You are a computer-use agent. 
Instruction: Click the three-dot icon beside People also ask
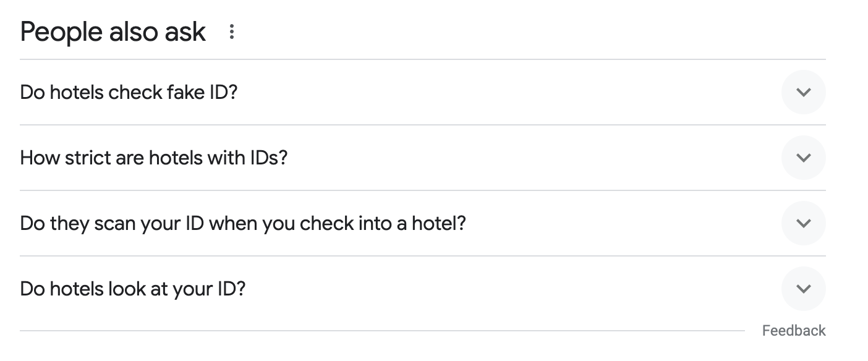[x=232, y=32]
